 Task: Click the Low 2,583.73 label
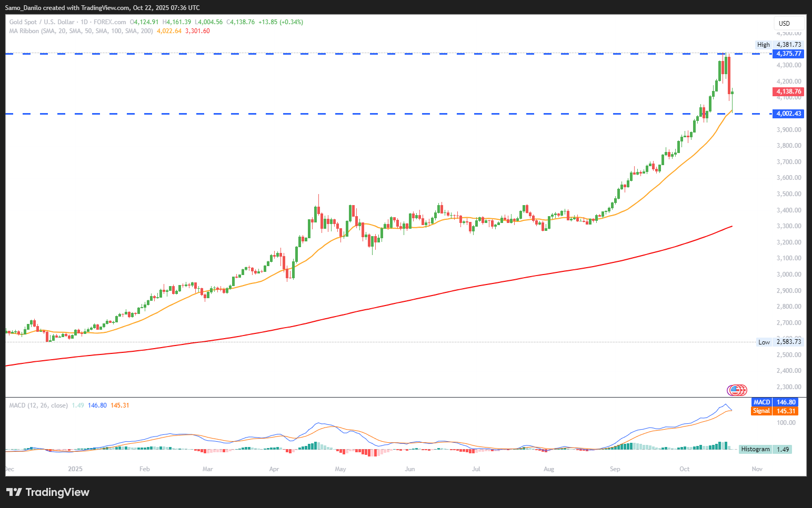coord(779,342)
